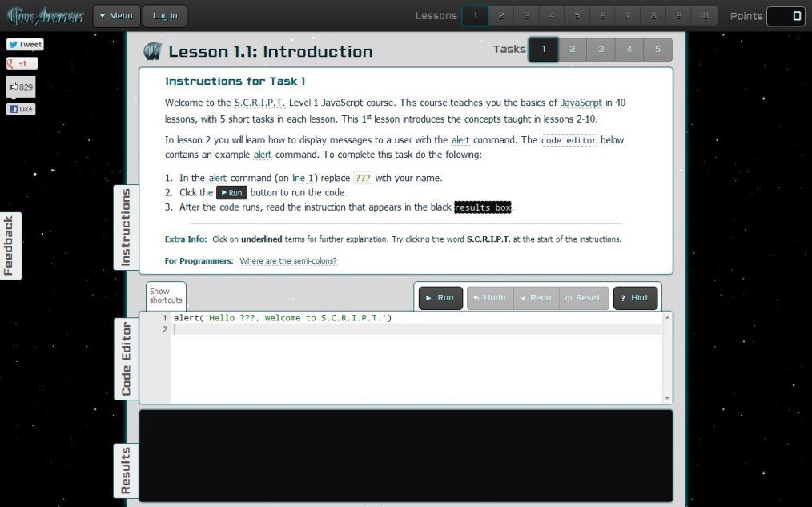Open the Hint for this task
Screen dimensions: 812x507
pos(635,298)
